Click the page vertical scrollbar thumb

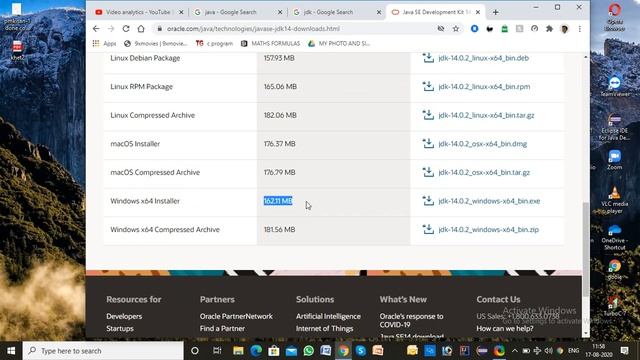point(586,249)
